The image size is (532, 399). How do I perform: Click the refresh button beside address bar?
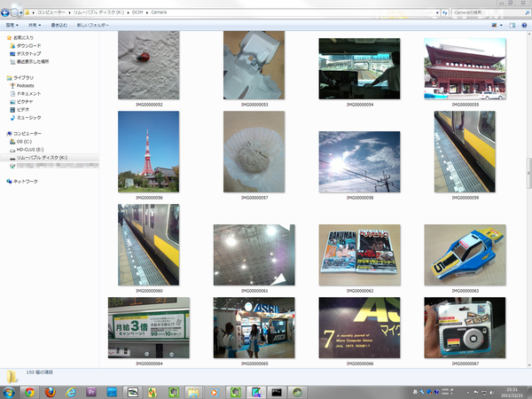tap(445, 12)
